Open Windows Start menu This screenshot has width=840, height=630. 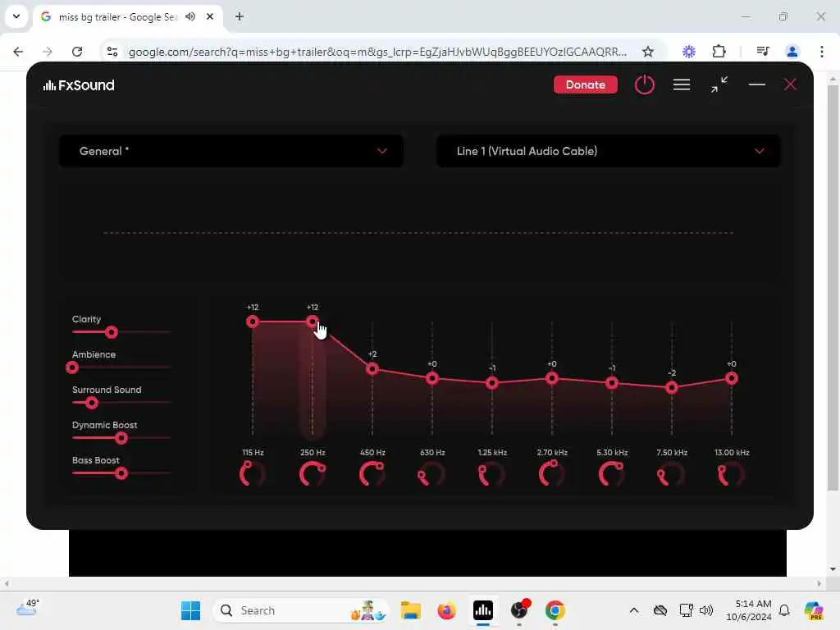[x=190, y=610]
